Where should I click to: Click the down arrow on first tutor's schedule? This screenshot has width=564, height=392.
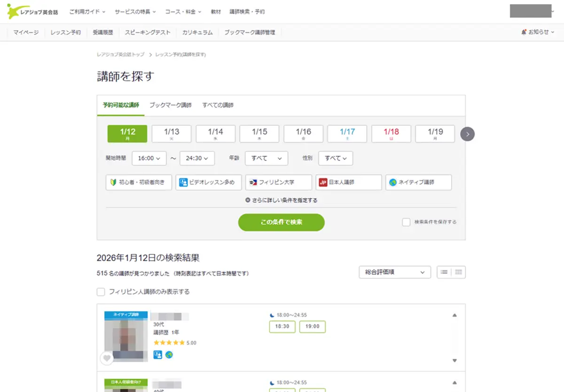point(454,361)
